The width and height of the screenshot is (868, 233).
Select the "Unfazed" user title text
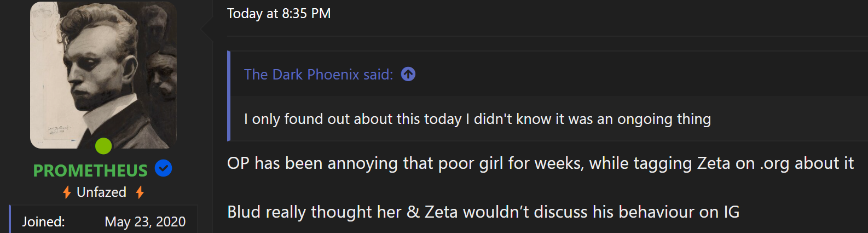click(102, 192)
